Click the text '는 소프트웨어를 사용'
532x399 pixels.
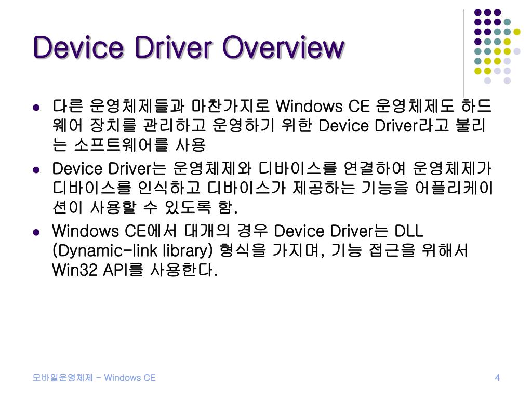129,144
